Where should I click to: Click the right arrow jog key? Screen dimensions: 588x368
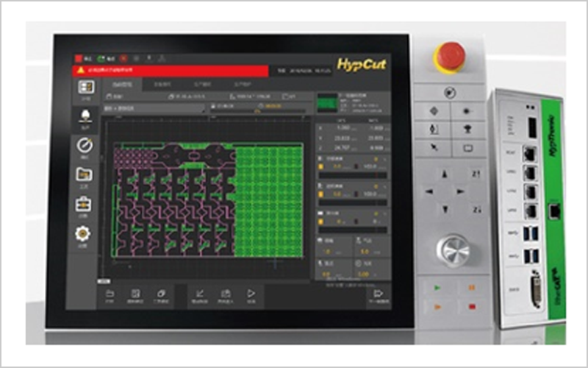point(461,191)
